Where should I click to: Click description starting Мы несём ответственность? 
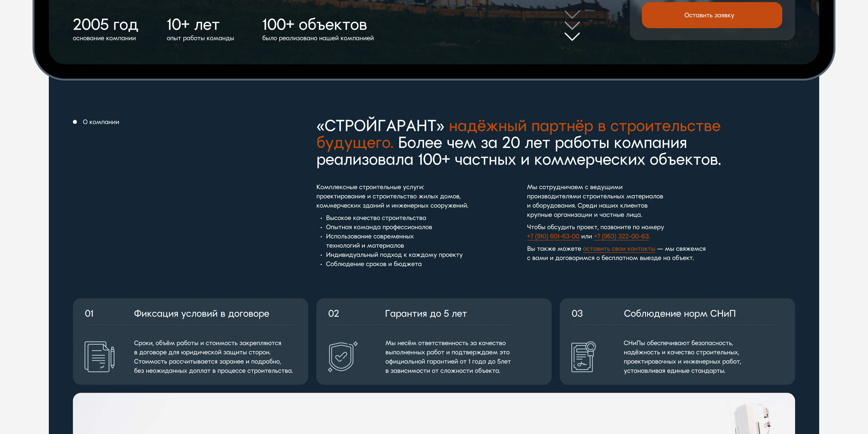coord(448,357)
